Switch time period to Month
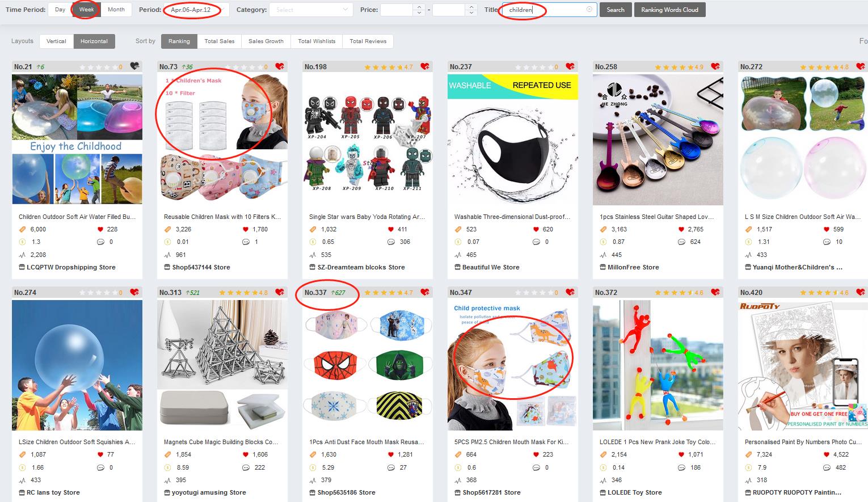 [x=116, y=10]
